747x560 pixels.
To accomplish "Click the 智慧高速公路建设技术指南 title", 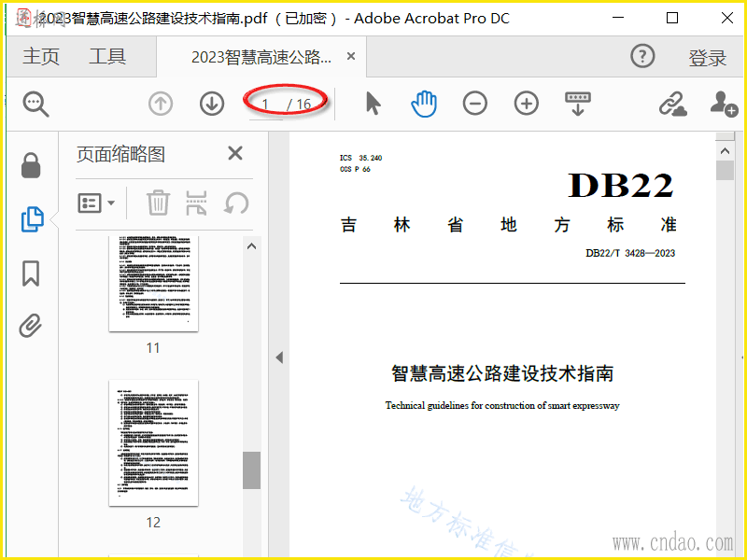I will 502,372.
